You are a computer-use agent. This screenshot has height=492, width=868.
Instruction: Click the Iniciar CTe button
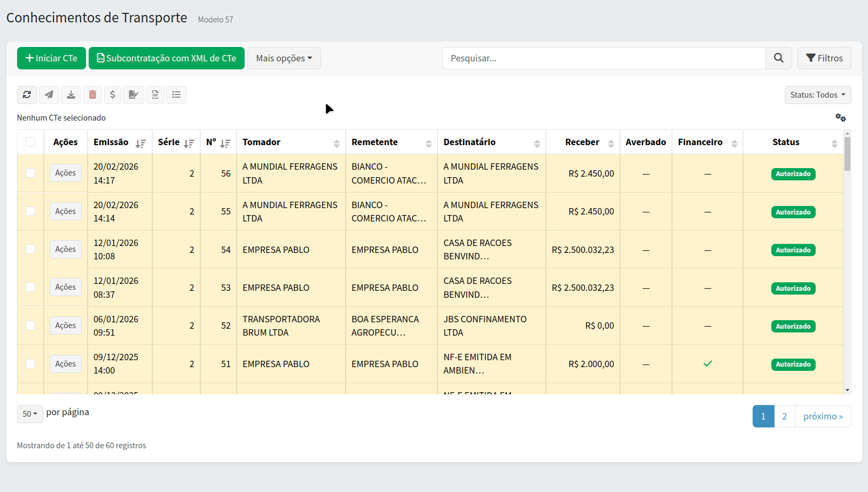tap(51, 58)
